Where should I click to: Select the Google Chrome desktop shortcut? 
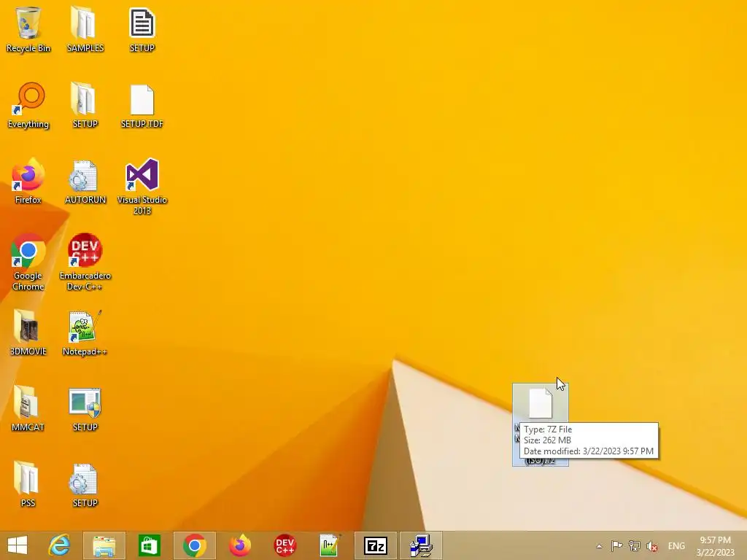tap(28, 262)
